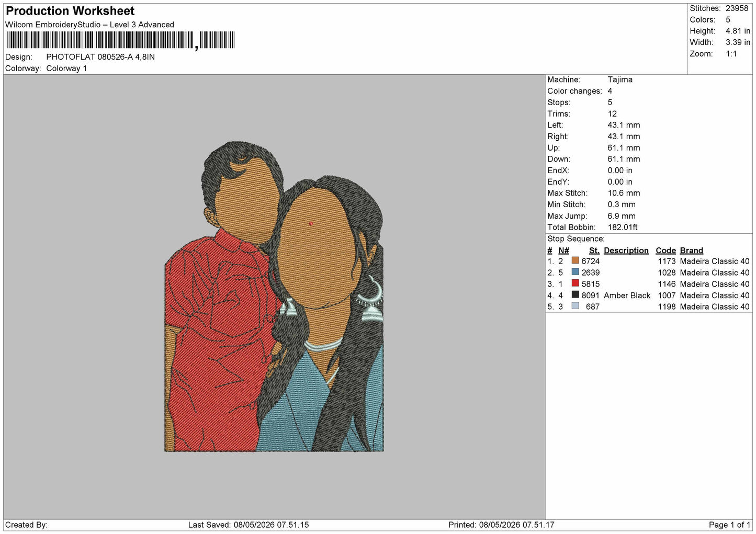
Task: Click the "Page 1 of 1" indicator
Action: coord(730,525)
